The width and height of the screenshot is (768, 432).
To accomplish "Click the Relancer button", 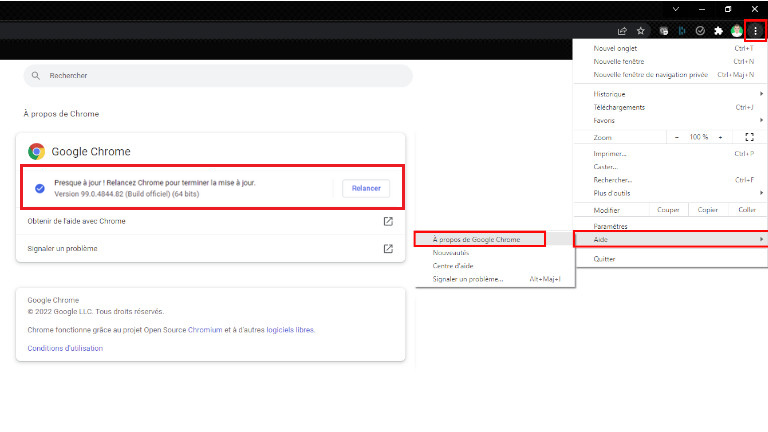I will [x=366, y=188].
